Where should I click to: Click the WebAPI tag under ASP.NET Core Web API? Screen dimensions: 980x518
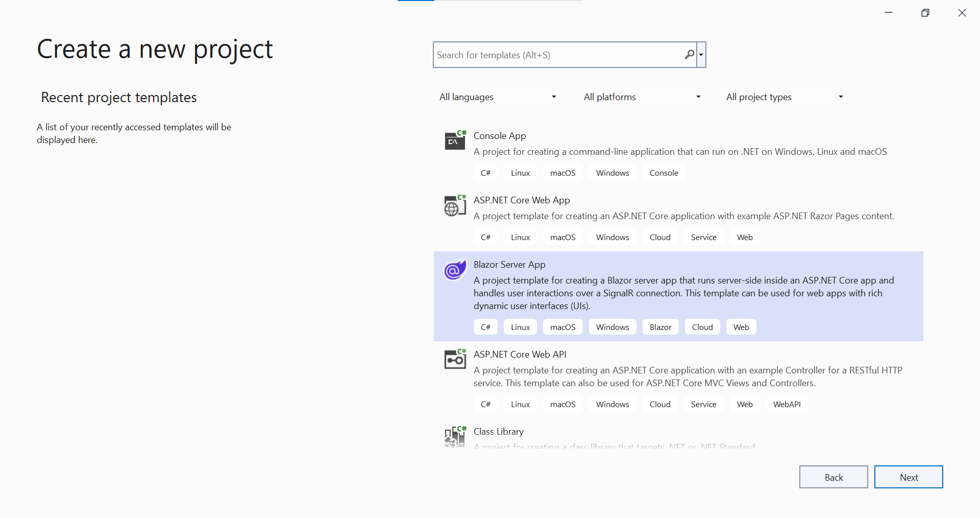pos(787,404)
